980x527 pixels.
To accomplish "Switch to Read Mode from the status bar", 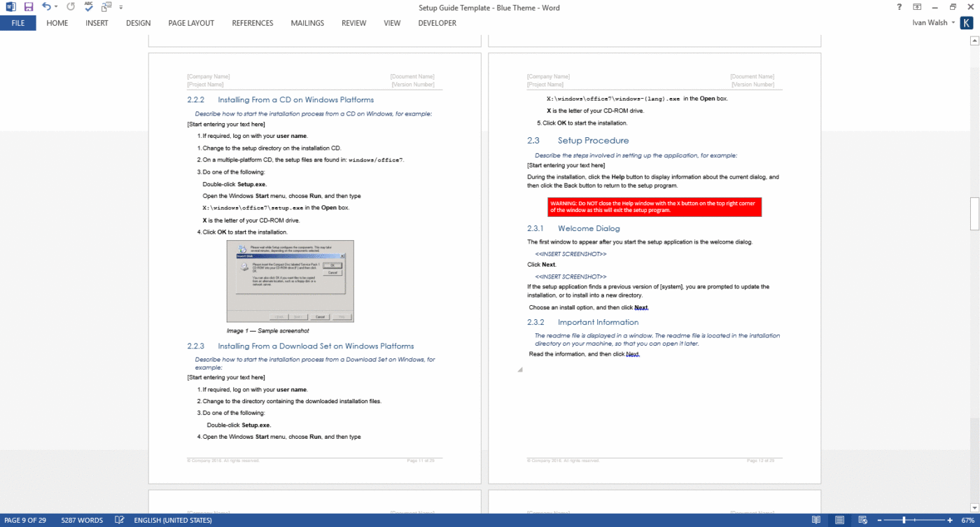I will (816, 520).
